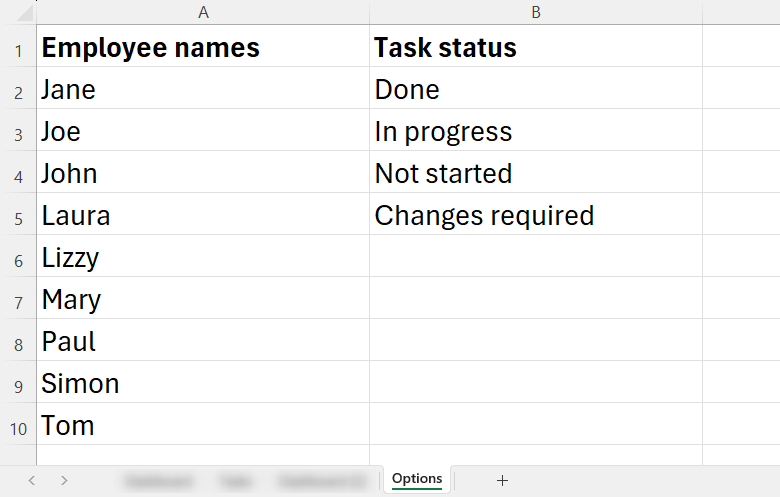
Task: Click the Select All corner triangle
Action: [x=24, y=13]
